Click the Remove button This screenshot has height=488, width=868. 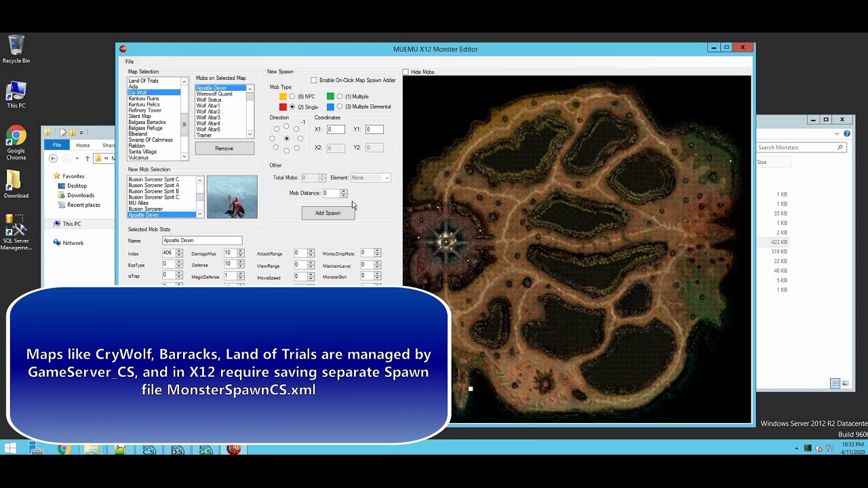224,148
